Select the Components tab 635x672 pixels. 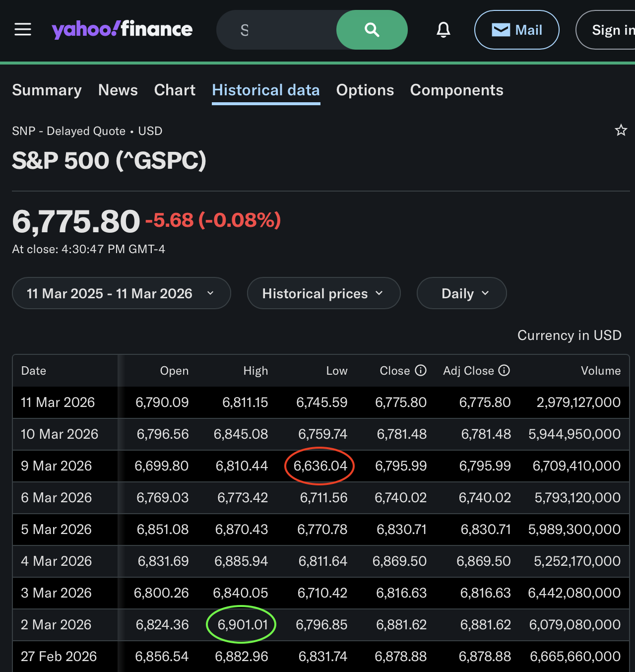pyautogui.click(x=456, y=90)
